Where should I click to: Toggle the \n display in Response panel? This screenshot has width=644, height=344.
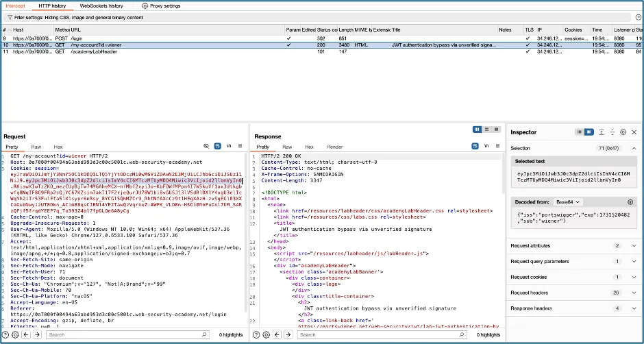tap(486, 147)
